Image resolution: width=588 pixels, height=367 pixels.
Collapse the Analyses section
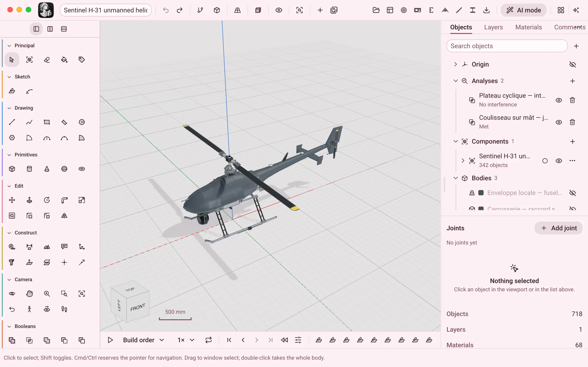click(x=455, y=81)
